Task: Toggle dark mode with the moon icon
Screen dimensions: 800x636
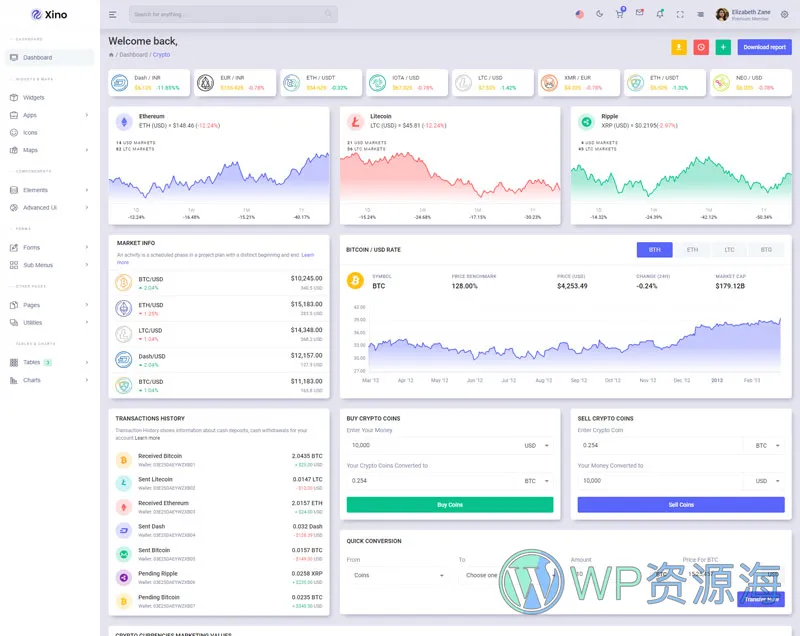Action: coord(600,14)
